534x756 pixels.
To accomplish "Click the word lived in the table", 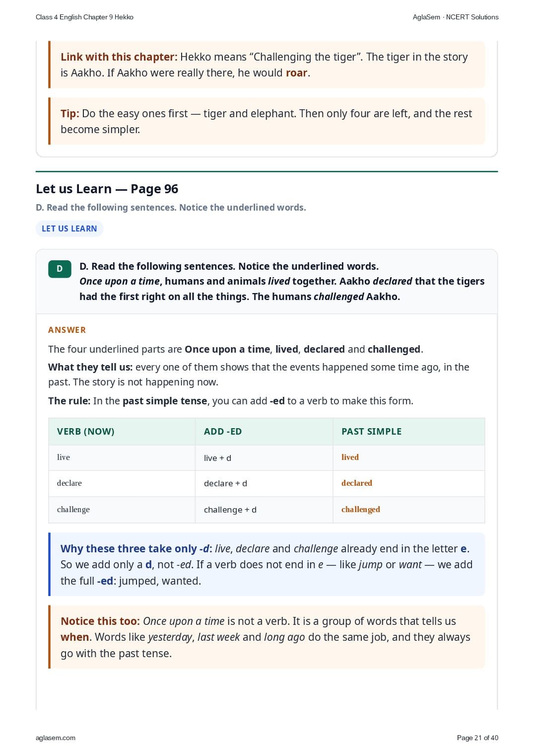I will (x=350, y=457).
